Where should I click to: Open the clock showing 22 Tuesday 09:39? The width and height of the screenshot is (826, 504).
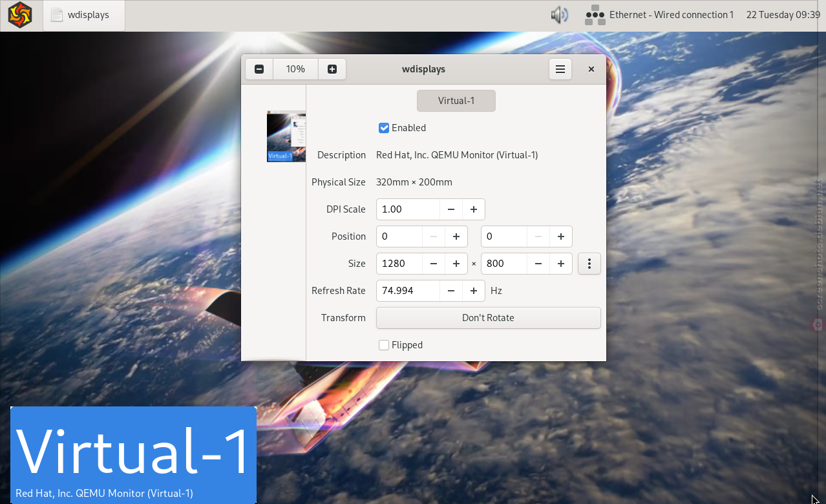click(x=783, y=15)
